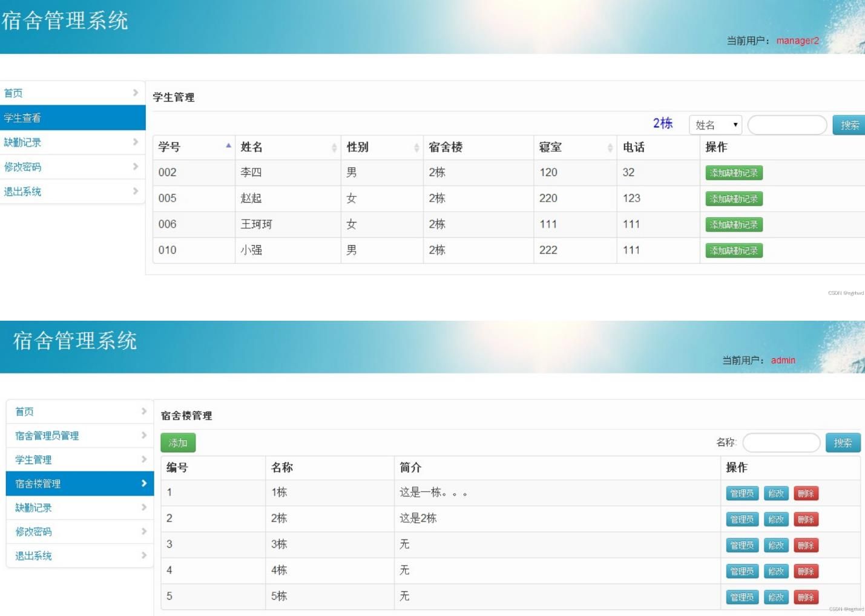Click 修改 button for building 2栋
This screenshot has width=865, height=616.
(x=776, y=519)
